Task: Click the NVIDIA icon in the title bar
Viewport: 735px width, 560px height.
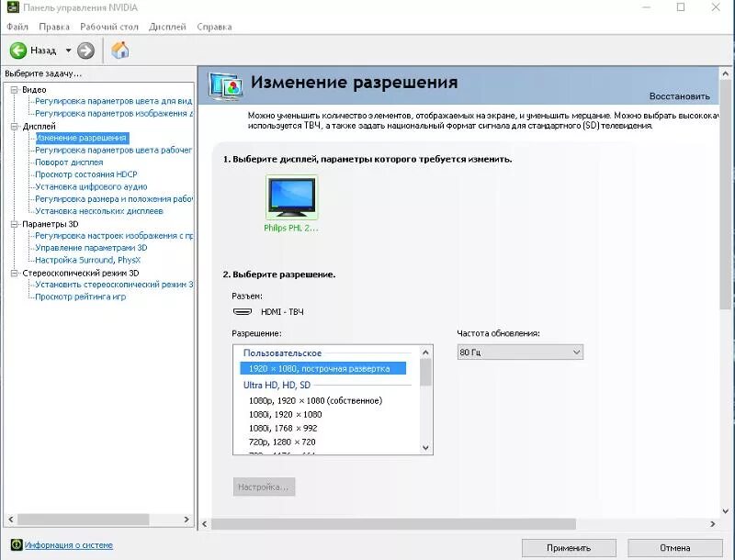Action: click(13, 7)
